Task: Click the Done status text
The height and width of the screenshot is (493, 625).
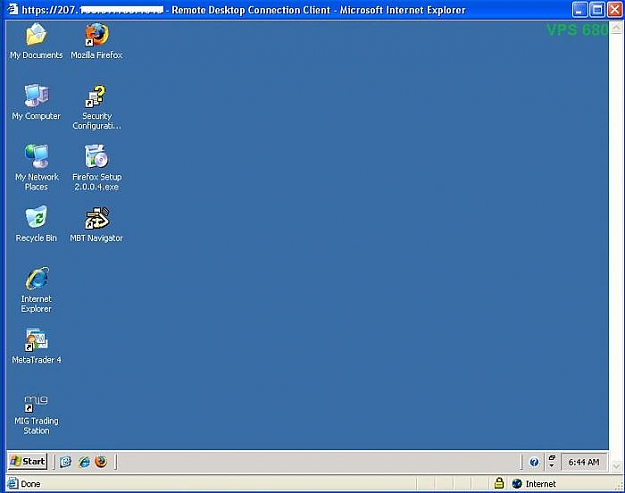Action: (30, 484)
